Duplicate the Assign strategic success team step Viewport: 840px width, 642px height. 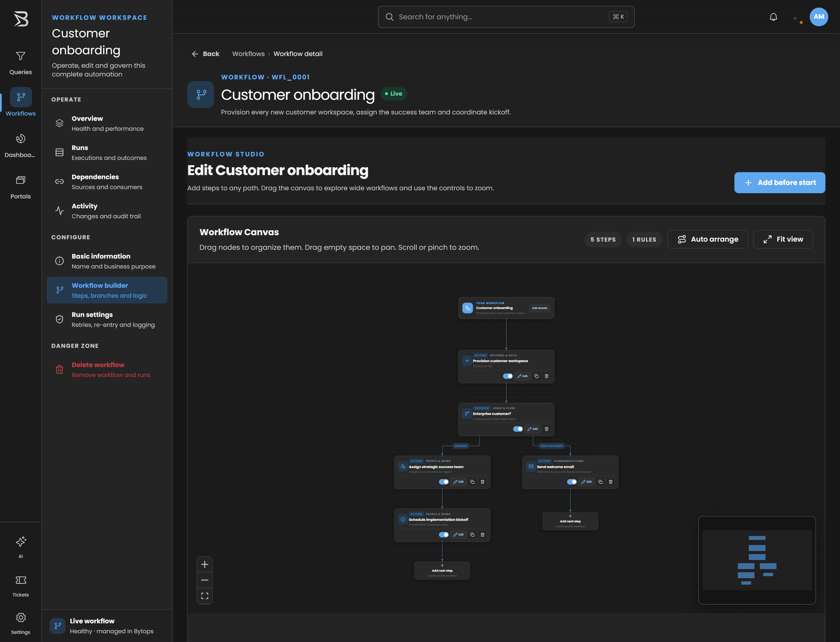coord(473,482)
